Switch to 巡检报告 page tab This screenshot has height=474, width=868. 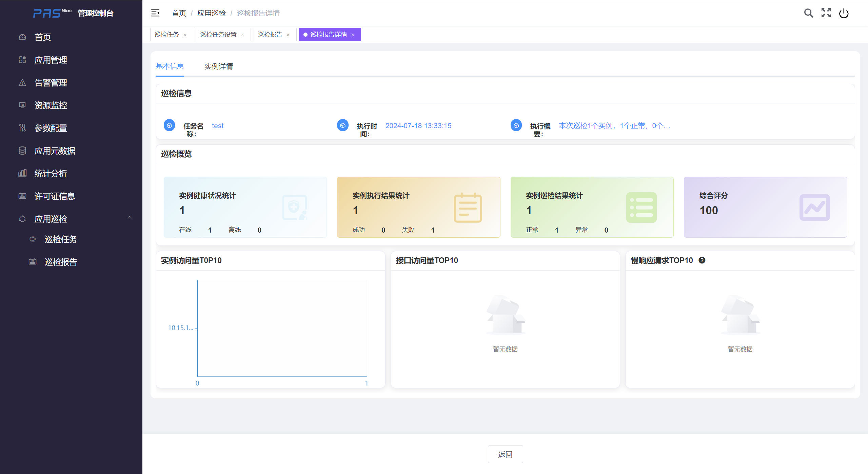(270, 35)
